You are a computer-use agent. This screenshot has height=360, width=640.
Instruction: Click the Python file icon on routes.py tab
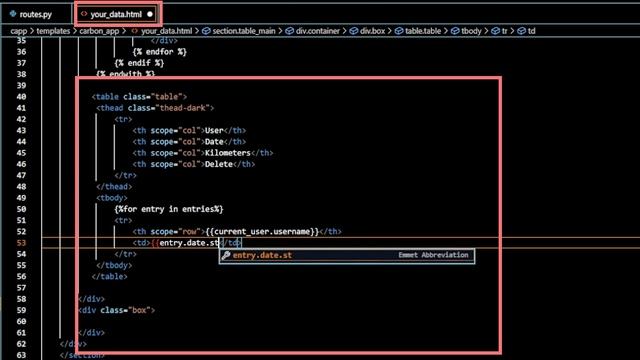click(13, 14)
